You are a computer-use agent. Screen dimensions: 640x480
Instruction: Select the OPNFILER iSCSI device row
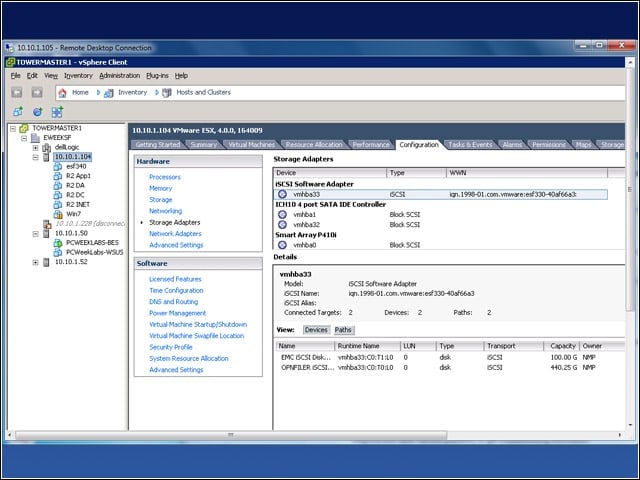[449, 368]
